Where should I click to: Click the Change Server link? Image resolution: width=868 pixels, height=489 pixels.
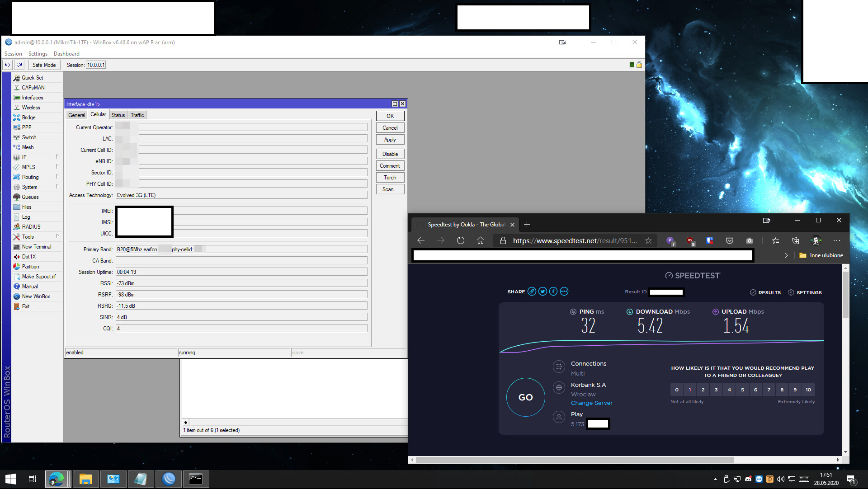pos(591,403)
